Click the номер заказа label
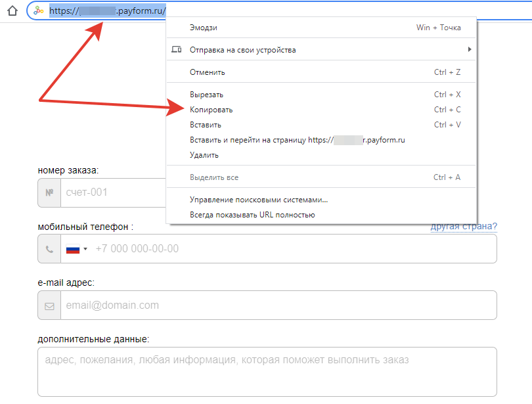The image size is (532, 404). (68, 170)
